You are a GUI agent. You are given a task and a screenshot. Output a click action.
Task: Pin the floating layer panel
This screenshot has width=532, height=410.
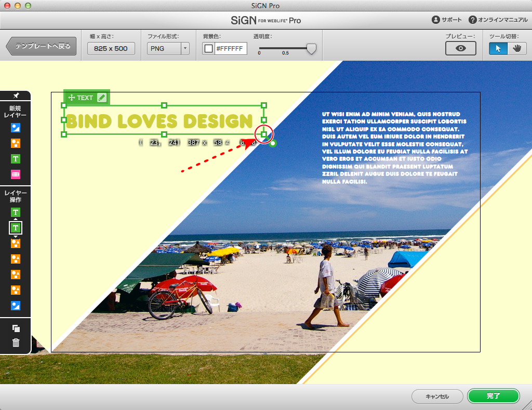[x=16, y=95]
